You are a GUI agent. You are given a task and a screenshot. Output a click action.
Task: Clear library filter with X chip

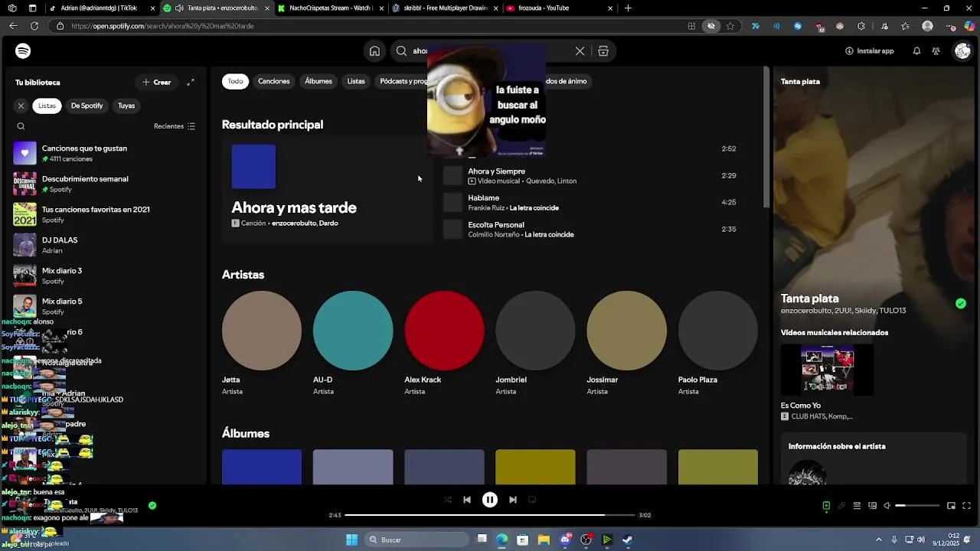coord(21,106)
